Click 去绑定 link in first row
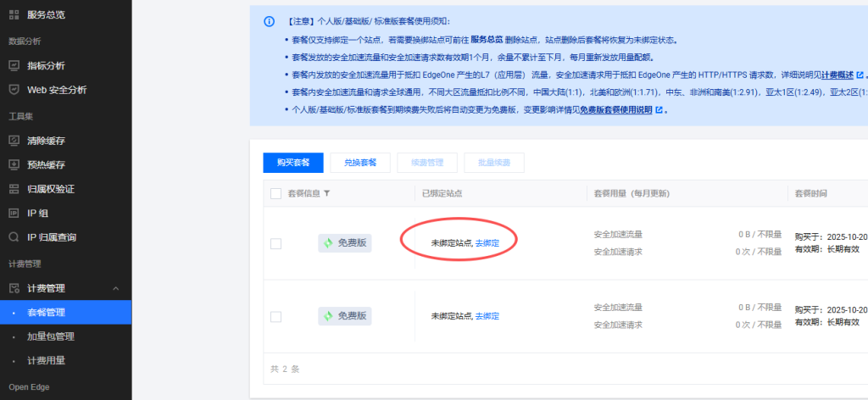 pyautogui.click(x=487, y=243)
